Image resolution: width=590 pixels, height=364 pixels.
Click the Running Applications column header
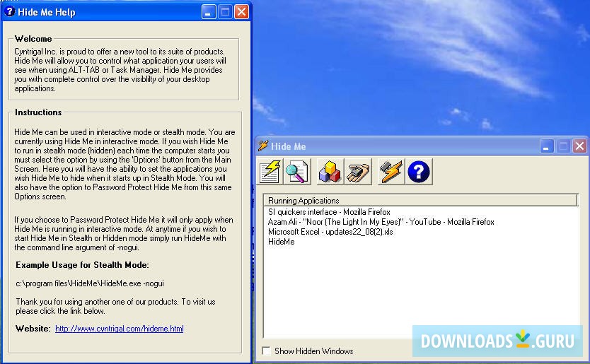coord(421,201)
